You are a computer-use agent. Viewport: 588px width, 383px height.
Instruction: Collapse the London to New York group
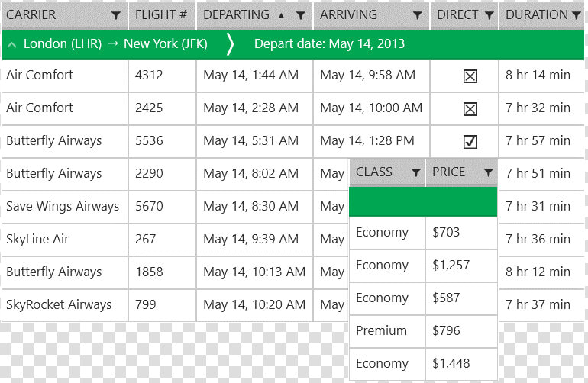point(12,44)
